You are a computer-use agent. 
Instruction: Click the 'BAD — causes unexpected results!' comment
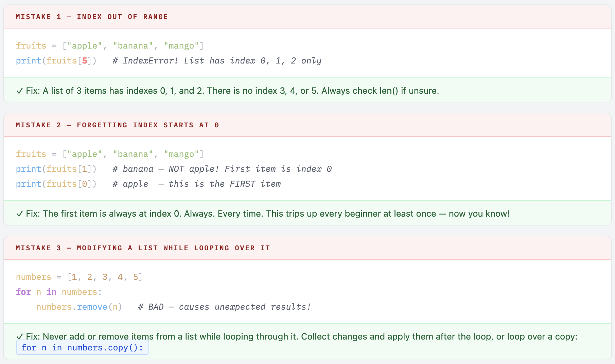pyautogui.click(x=224, y=307)
